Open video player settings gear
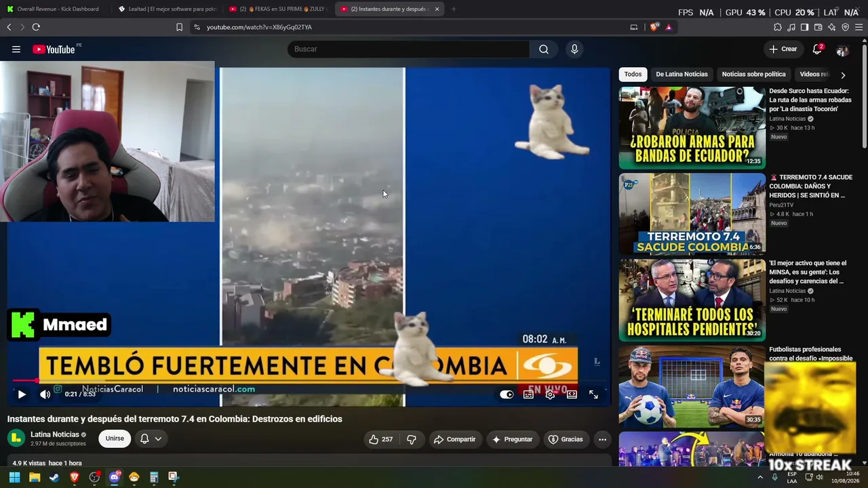 pyautogui.click(x=550, y=394)
